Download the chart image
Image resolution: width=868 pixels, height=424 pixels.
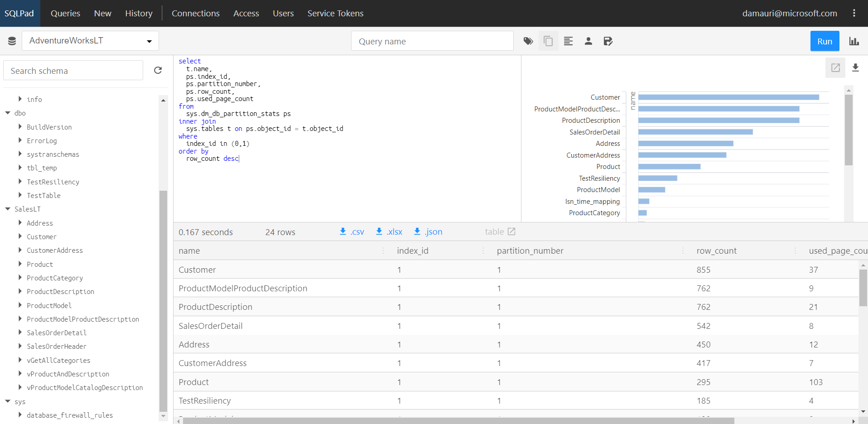pos(856,67)
